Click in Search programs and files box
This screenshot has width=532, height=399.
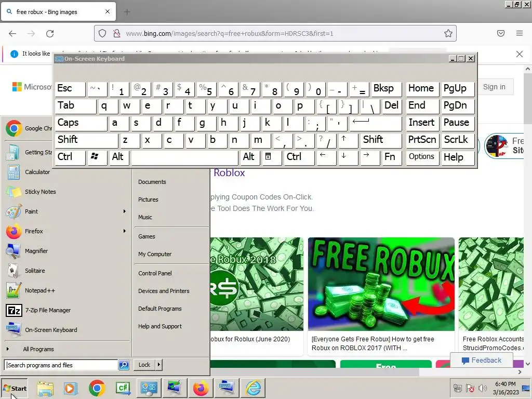click(61, 365)
